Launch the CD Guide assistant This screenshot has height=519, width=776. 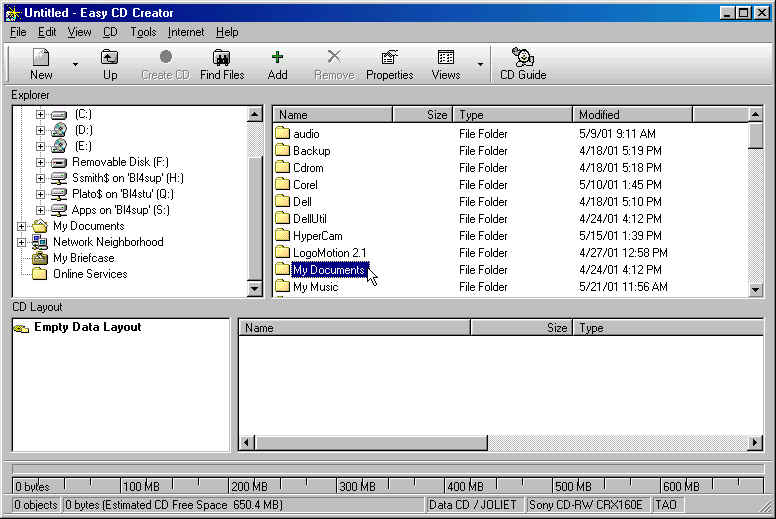click(x=523, y=64)
